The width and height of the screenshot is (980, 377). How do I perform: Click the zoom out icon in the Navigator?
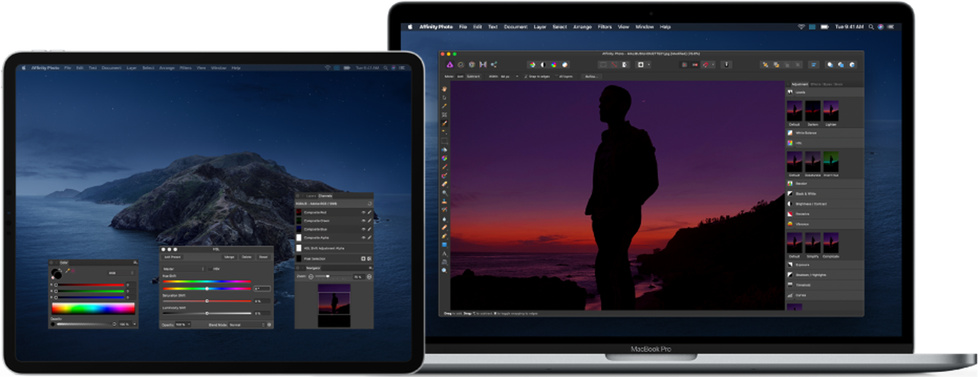pyautogui.click(x=311, y=277)
